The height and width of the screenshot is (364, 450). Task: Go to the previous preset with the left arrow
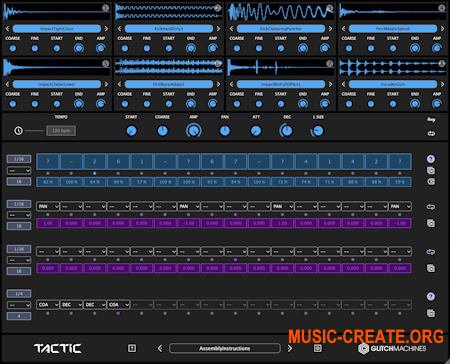160,348
